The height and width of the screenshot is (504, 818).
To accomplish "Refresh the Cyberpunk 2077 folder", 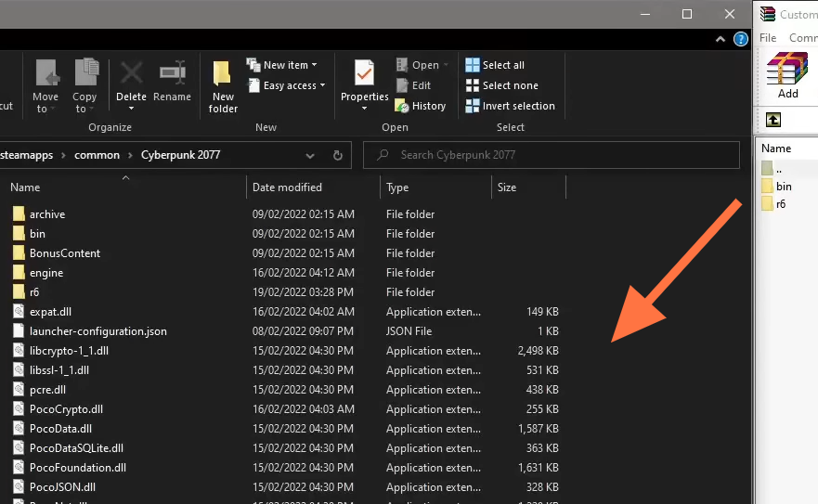I will click(x=338, y=156).
